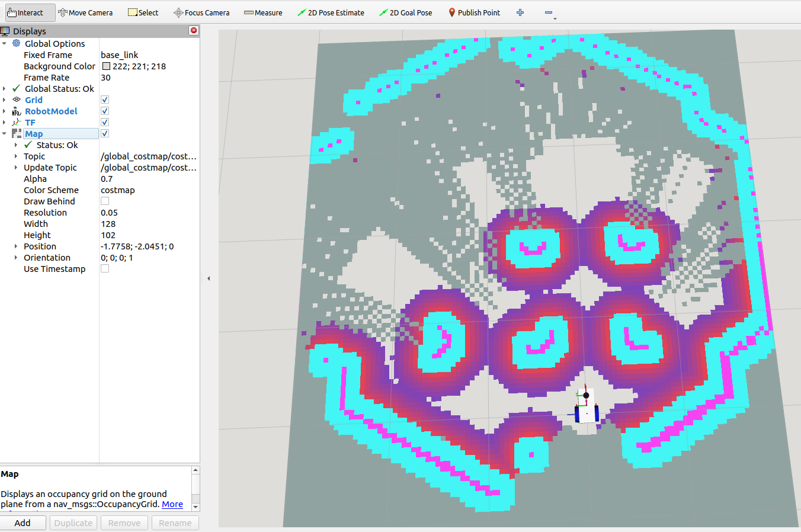Click the Remove display button
Screen dimensions: 801x532
124,523
